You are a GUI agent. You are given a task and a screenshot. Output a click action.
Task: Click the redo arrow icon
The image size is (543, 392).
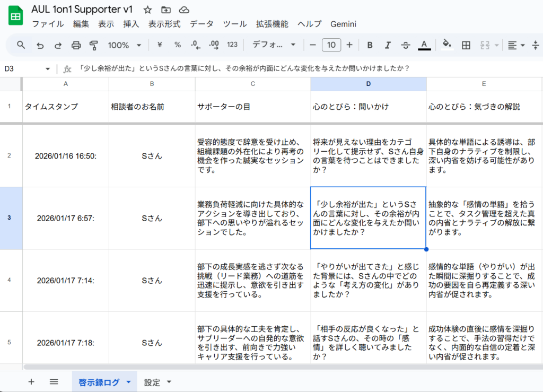point(58,45)
